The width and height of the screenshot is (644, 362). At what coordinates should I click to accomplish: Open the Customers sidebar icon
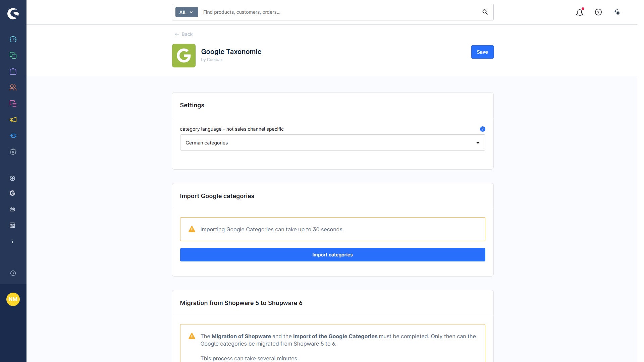tap(13, 87)
